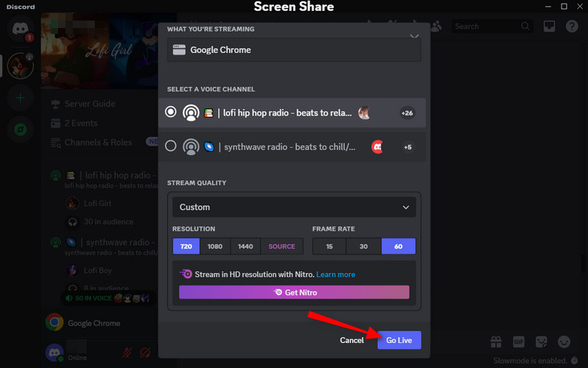This screenshot has height=368, width=588.
Task: Set frame rate to 15
Action: [x=329, y=247]
